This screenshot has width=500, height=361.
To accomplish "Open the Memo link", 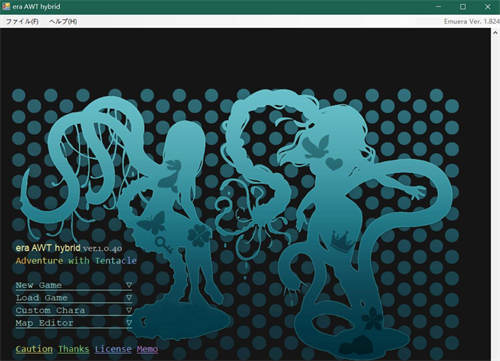I will [x=147, y=349].
